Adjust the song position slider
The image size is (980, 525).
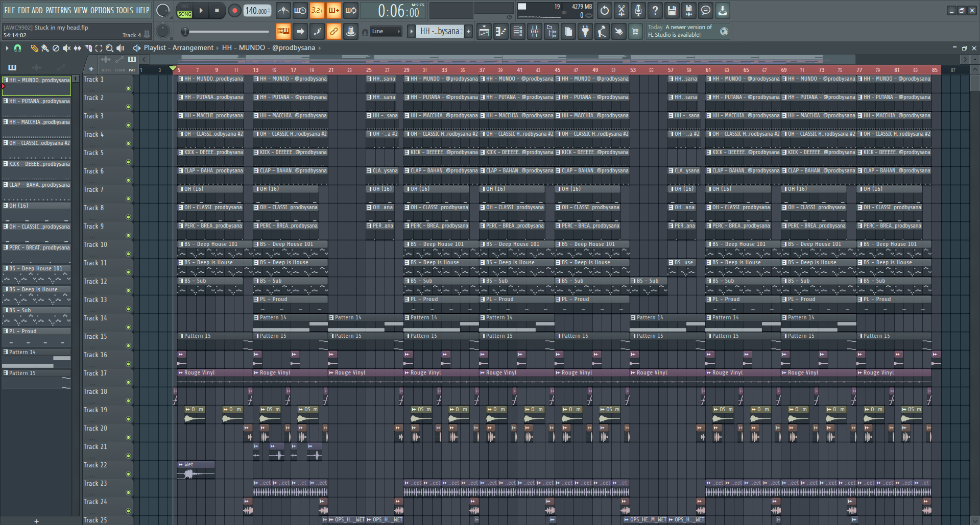tap(226, 32)
